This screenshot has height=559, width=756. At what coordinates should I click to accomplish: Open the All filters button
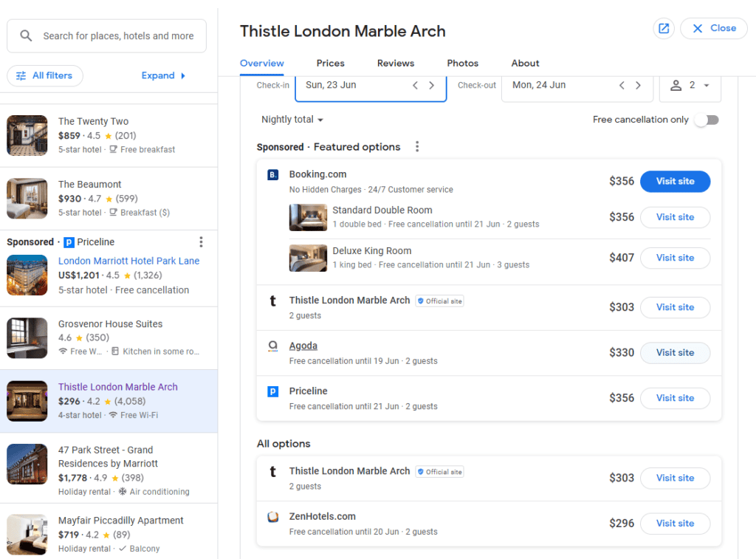click(x=45, y=75)
